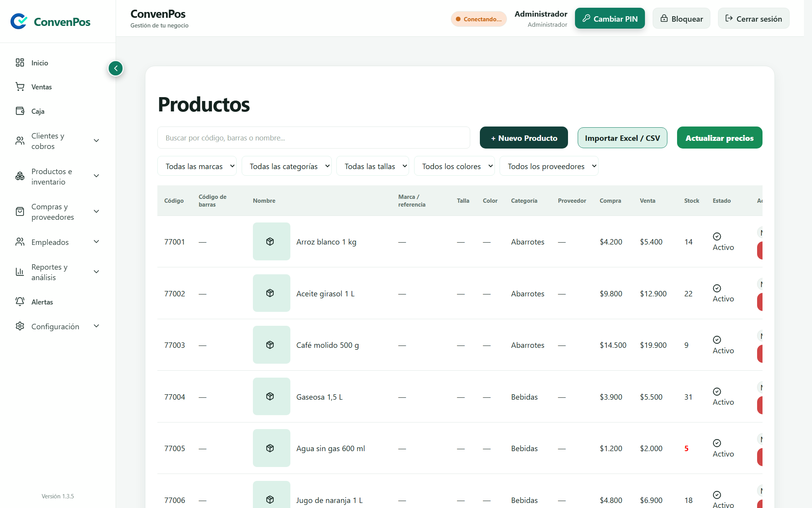Screen dimensions: 812x508
Task: Click the ConvenPos logo icon
Action: (x=19, y=21)
